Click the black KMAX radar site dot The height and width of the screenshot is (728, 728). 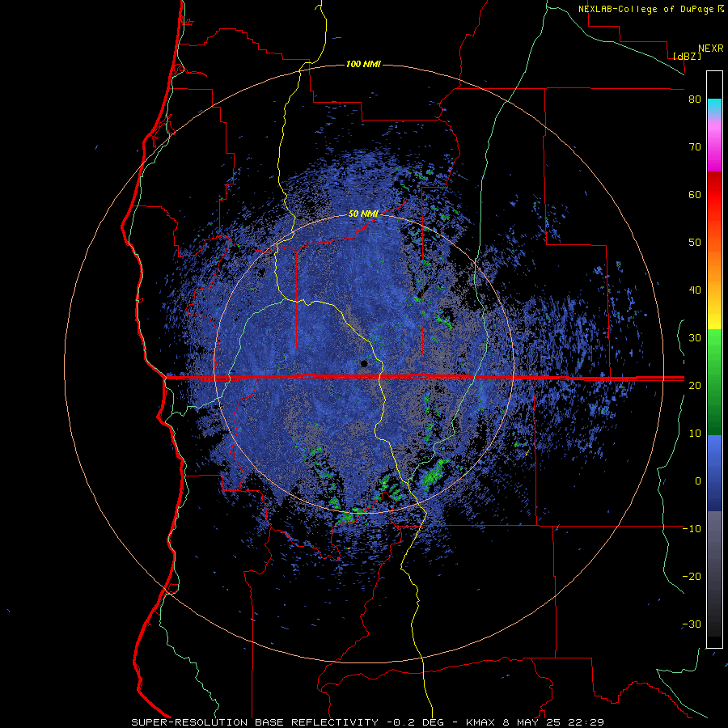pyautogui.click(x=364, y=363)
